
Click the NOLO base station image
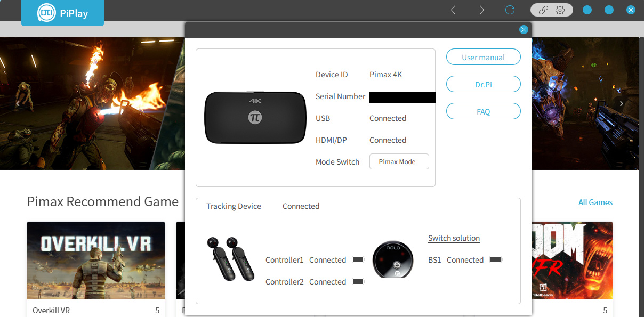pyautogui.click(x=392, y=259)
